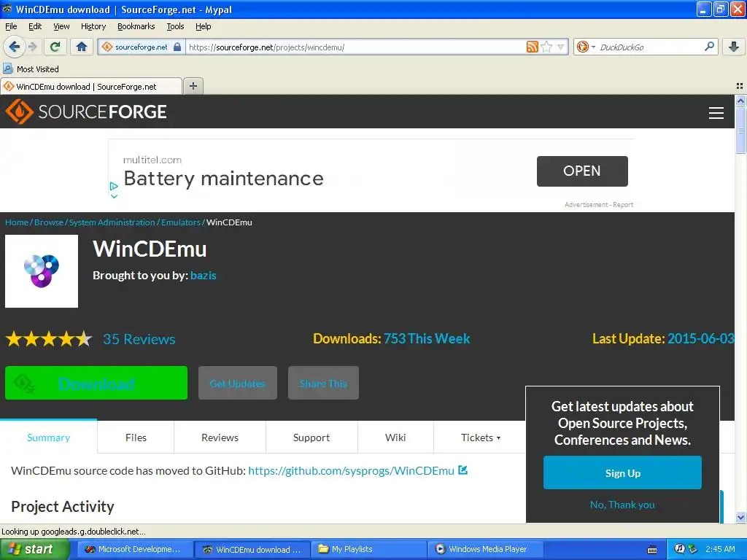Click the Windows Start button
The width and height of the screenshot is (747, 560).
click(x=34, y=549)
